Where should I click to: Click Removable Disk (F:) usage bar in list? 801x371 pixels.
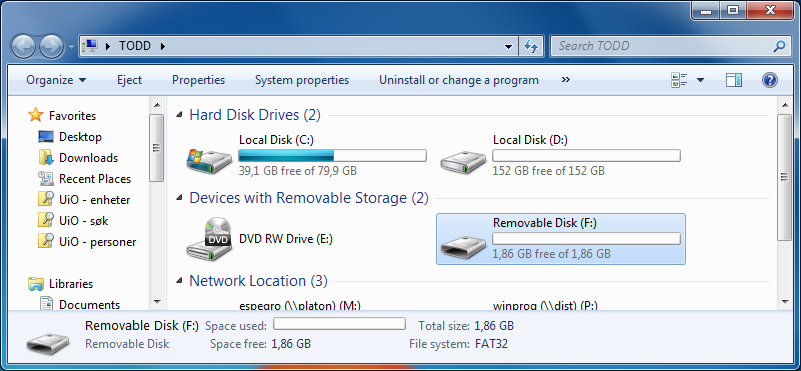[x=586, y=239]
